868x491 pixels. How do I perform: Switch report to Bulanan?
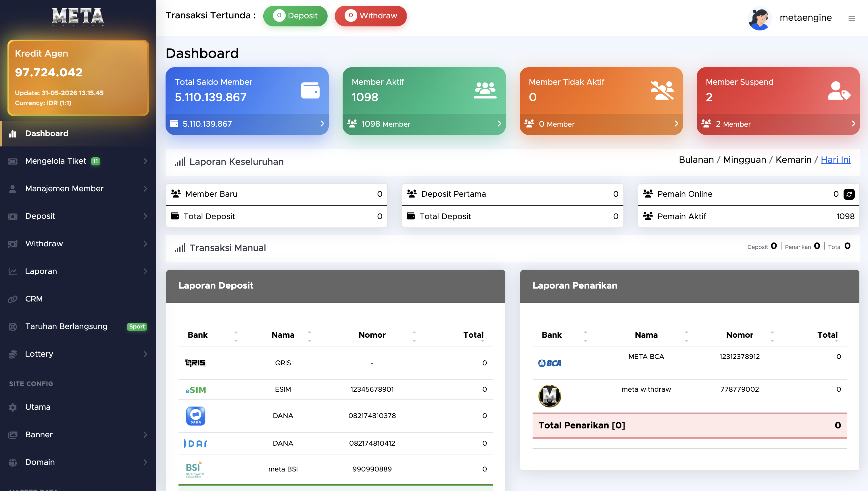(696, 160)
